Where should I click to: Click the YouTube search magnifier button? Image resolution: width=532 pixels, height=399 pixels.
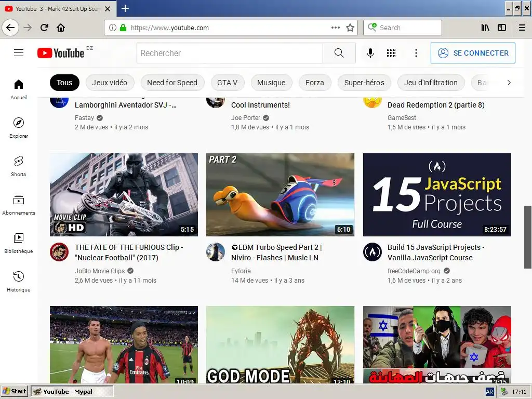coord(339,53)
